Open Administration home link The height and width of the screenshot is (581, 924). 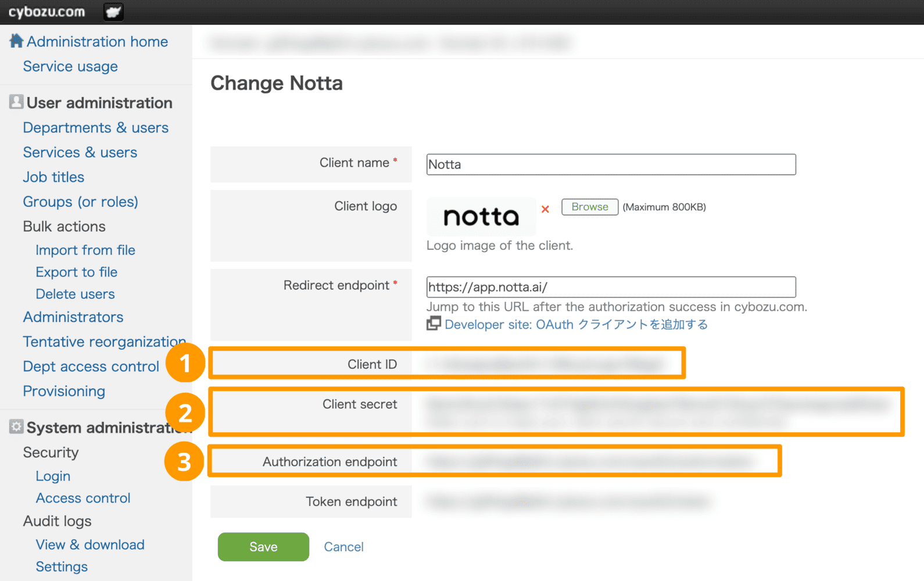(x=97, y=42)
